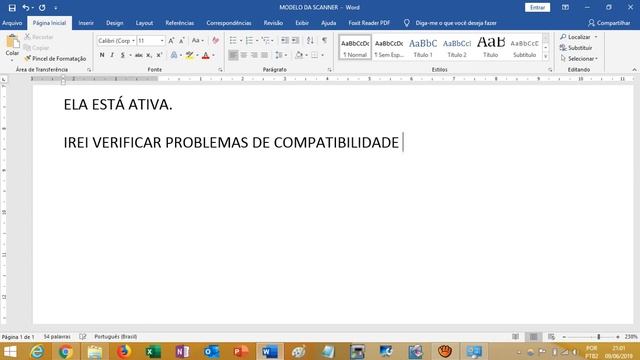Open Quick Access Toolbar customization arrow

(56, 8)
